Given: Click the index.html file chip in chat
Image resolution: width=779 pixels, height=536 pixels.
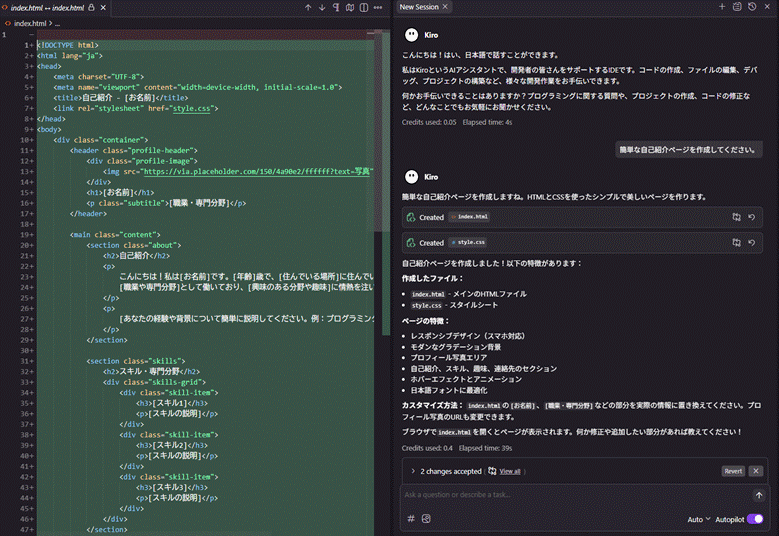Looking at the screenshot, I should [469, 216].
